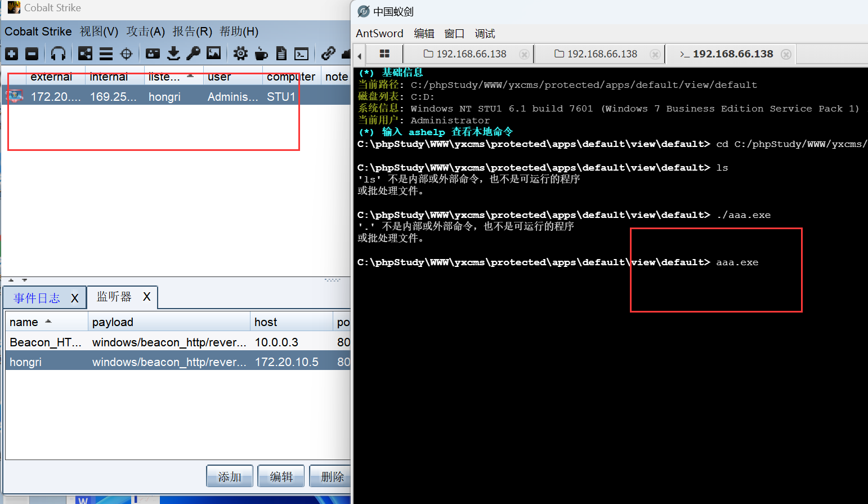Click the 编辑 listener button
Image resolution: width=868 pixels, height=504 pixels.
(281, 476)
